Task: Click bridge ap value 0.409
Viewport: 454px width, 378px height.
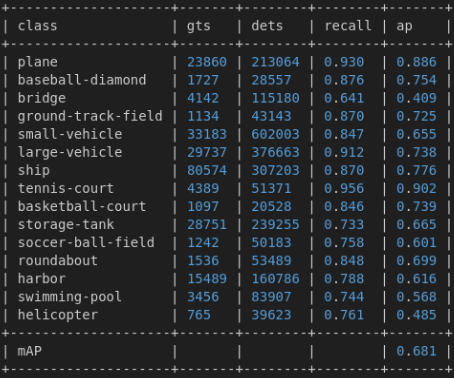Action: pyautogui.click(x=416, y=98)
